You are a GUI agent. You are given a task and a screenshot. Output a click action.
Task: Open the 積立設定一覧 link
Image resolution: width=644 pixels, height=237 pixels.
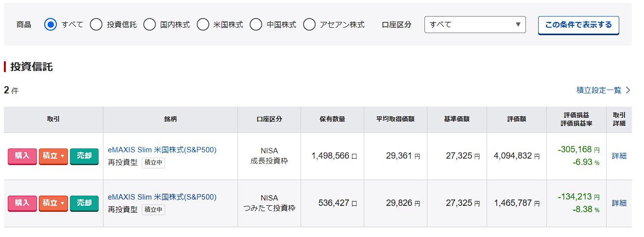pos(598,90)
